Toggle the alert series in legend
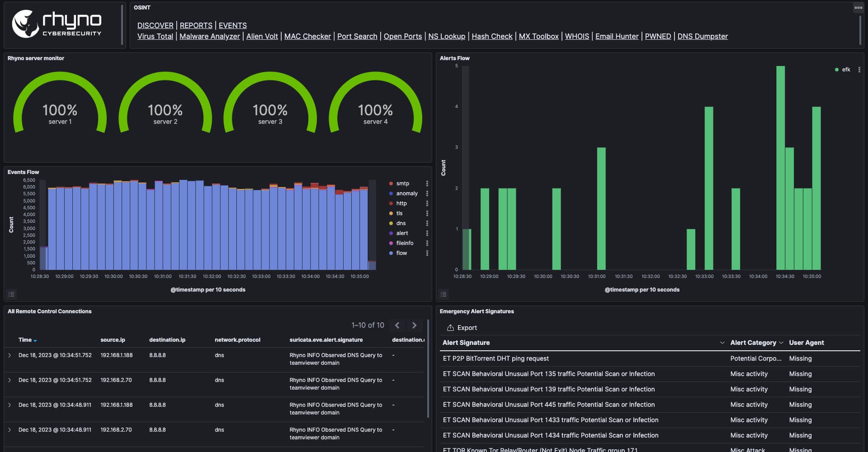 click(x=402, y=233)
